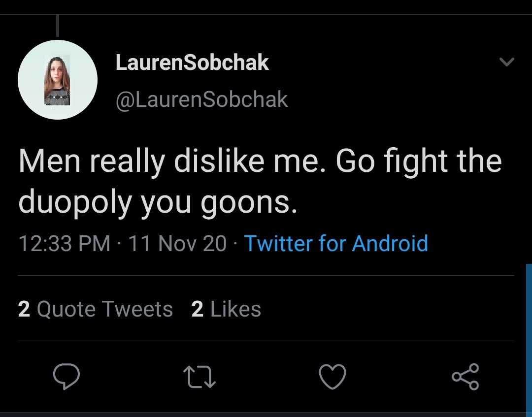Click the "duopoly you goons." text line

(x=158, y=201)
